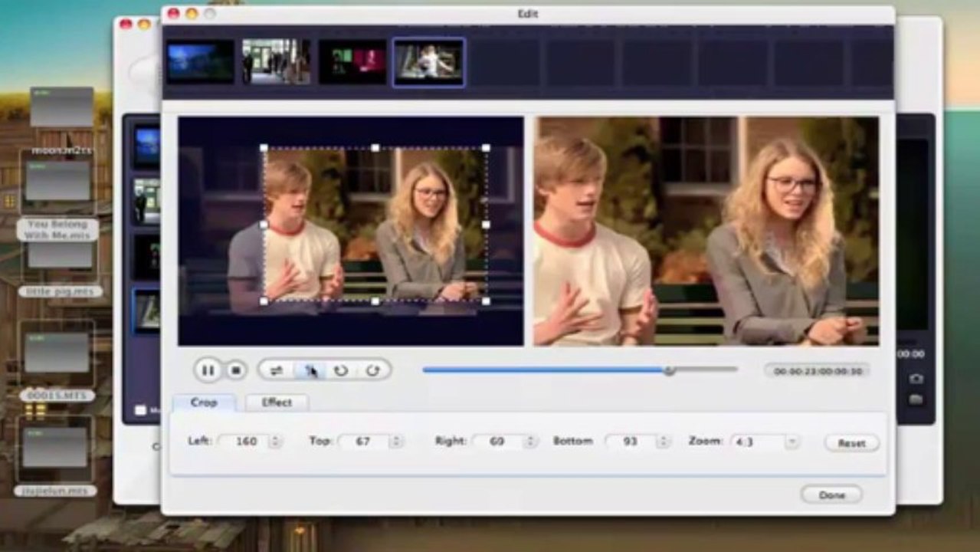Viewport: 980px width, 552px height.
Task: Select the third clip thumbnail in Edit strip
Action: (x=352, y=62)
